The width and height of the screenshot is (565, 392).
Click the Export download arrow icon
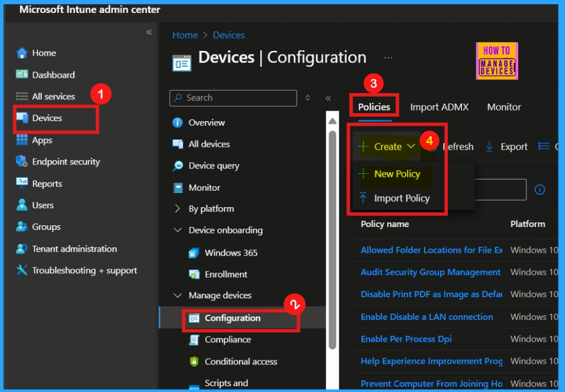point(489,147)
